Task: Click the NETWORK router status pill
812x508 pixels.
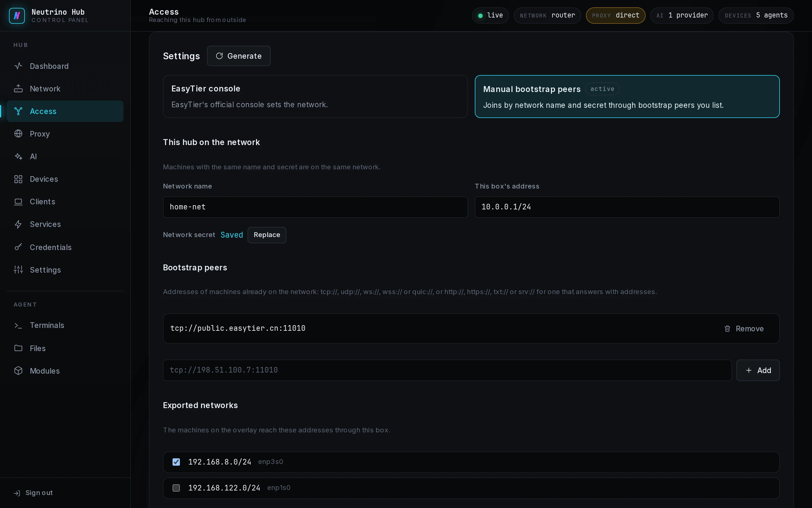Action: (547, 16)
